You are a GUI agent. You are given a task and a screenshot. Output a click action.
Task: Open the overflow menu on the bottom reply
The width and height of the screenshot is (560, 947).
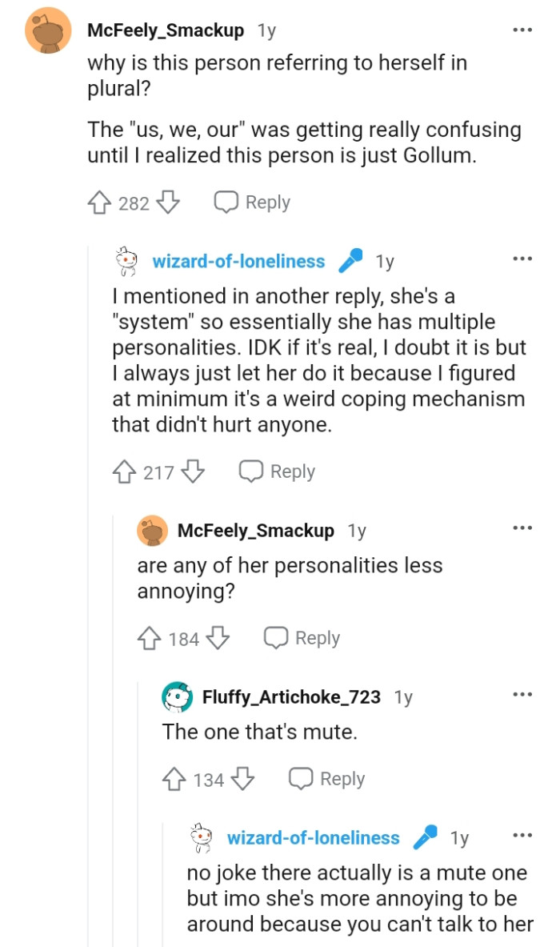[x=524, y=835]
